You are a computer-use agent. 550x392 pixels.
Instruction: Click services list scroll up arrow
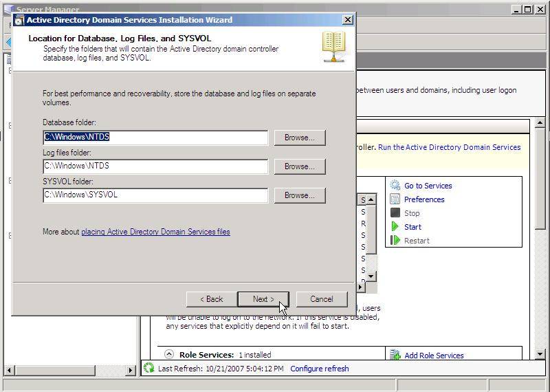pos(371,199)
